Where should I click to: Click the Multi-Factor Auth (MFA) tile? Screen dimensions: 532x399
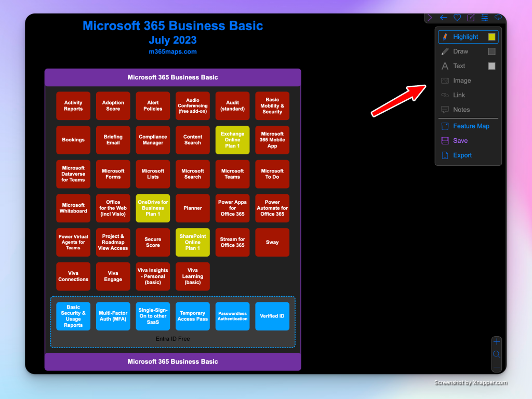click(x=113, y=316)
